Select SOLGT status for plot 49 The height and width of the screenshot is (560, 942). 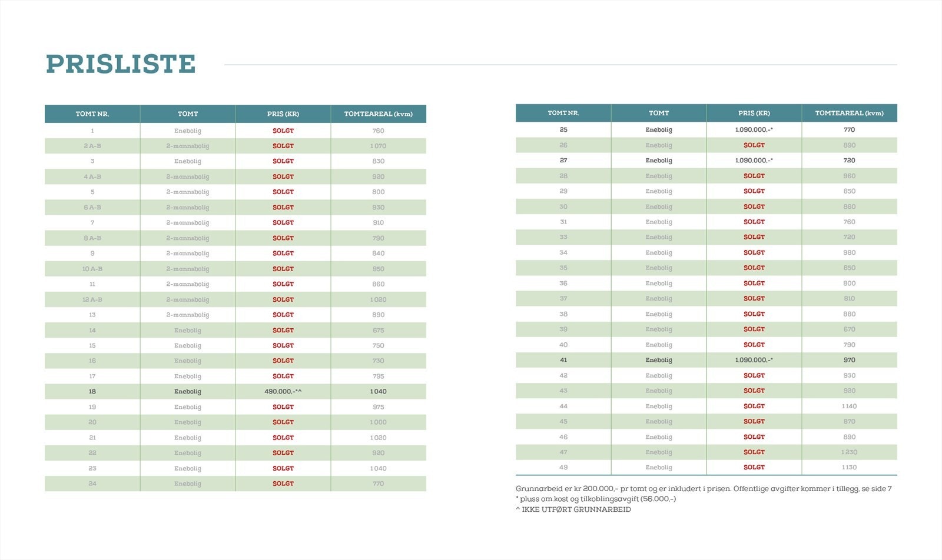[x=754, y=468]
